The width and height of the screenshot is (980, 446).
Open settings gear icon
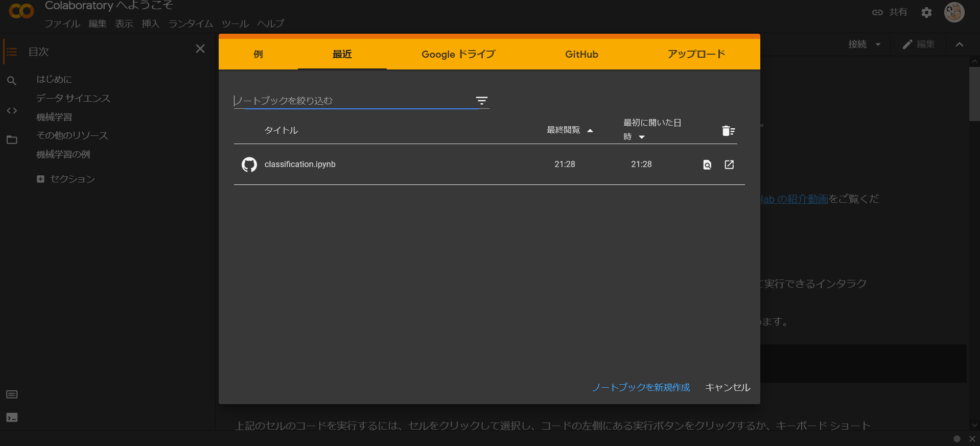point(926,13)
